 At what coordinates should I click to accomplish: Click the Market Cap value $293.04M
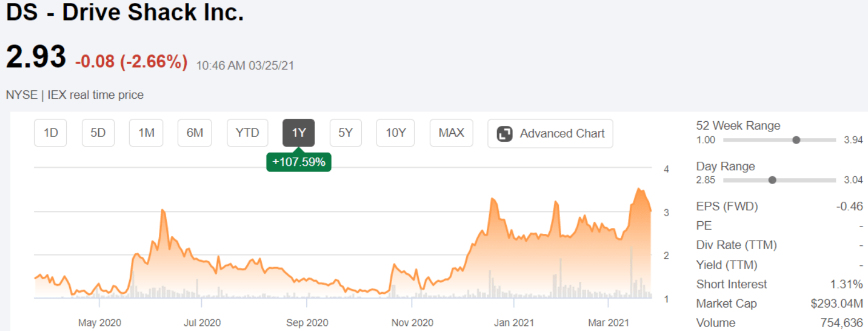(837, 304)
